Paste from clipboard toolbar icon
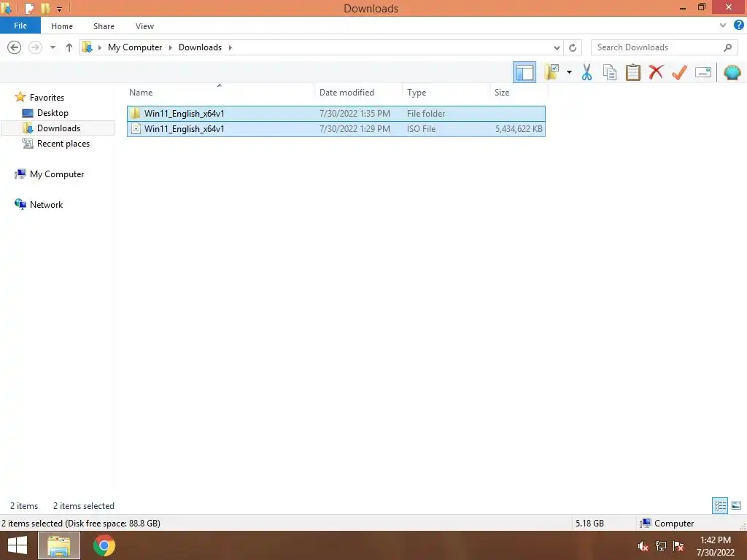The height and width of the screenshot is (560, 747). [632, 72]
